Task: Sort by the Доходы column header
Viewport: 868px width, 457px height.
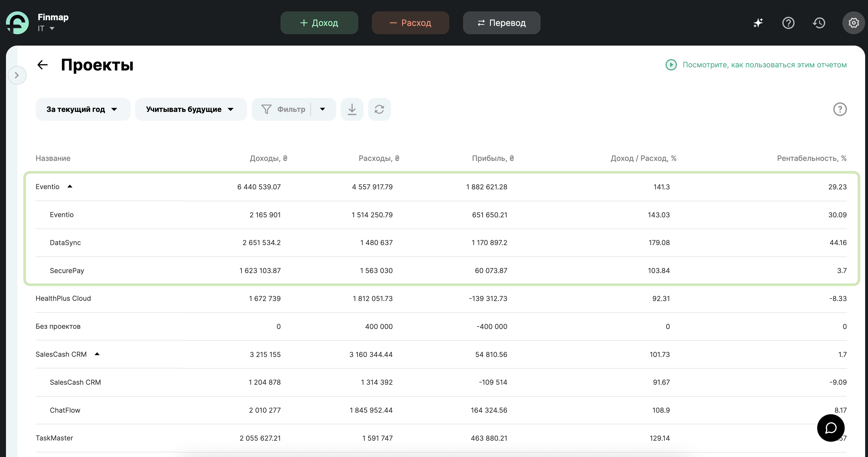Action: (268, 158)
